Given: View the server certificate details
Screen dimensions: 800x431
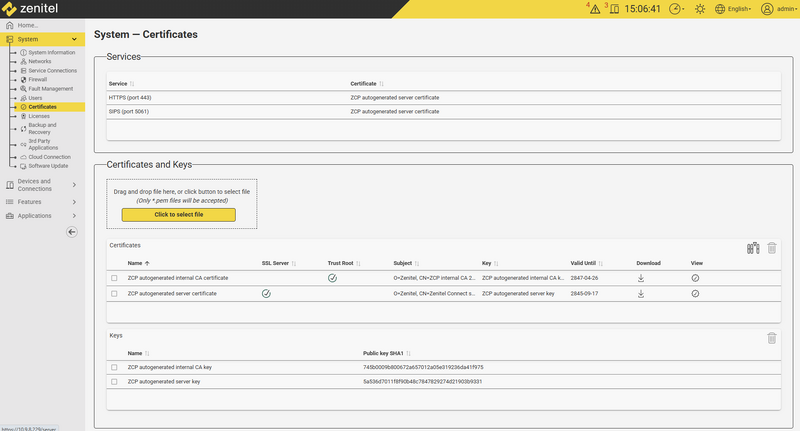Looking at the screenshot, I should tap(695, 294).
